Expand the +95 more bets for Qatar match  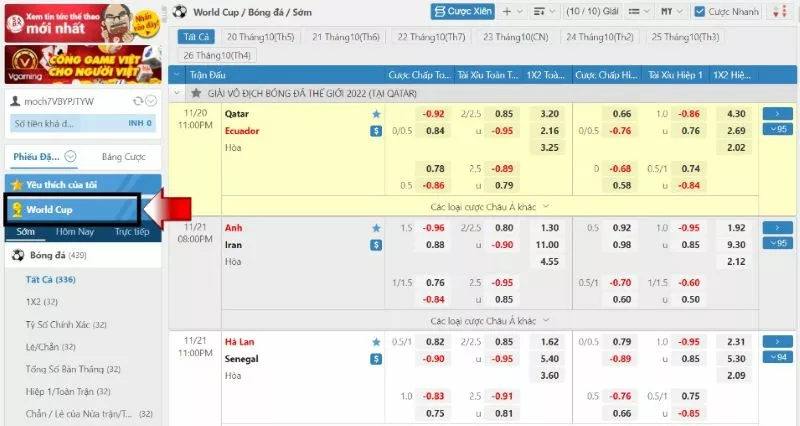click(x=777, y=130)
